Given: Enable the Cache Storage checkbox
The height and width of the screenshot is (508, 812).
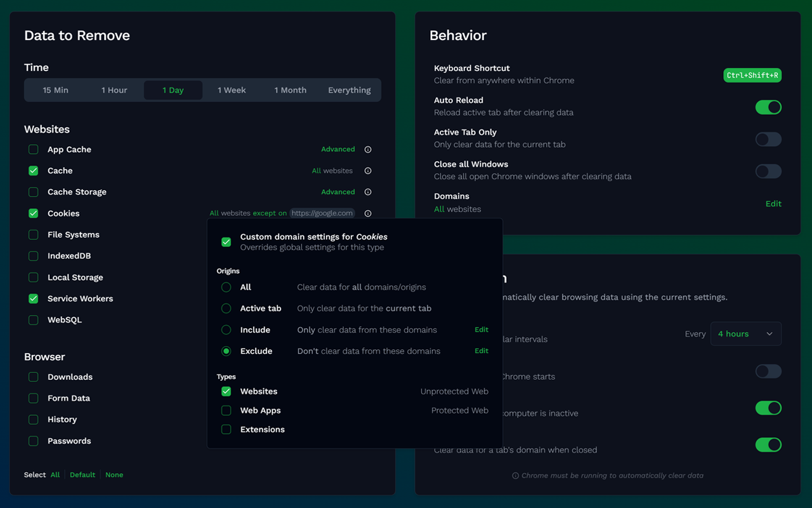Looking at the screenshot, I should [34, 192].
